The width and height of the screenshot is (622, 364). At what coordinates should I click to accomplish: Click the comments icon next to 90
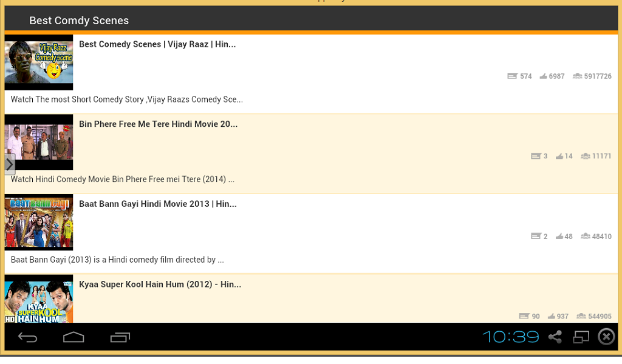[x=524, y=316]
